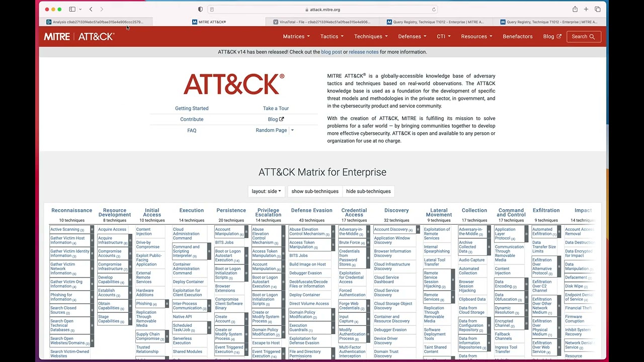This screenshot has height=362, width=644.
Task: Click Safari sidebar toggle icon
Action: pos(72,9)
